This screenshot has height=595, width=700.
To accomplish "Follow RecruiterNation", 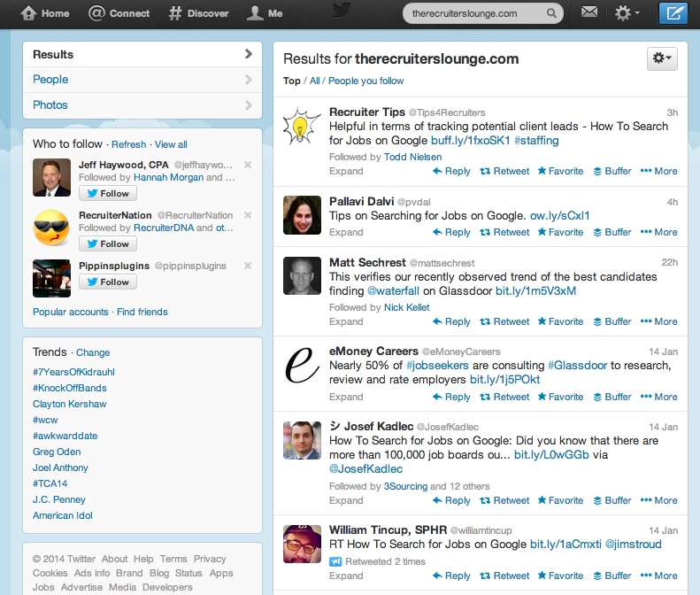I will coord(108,243).
